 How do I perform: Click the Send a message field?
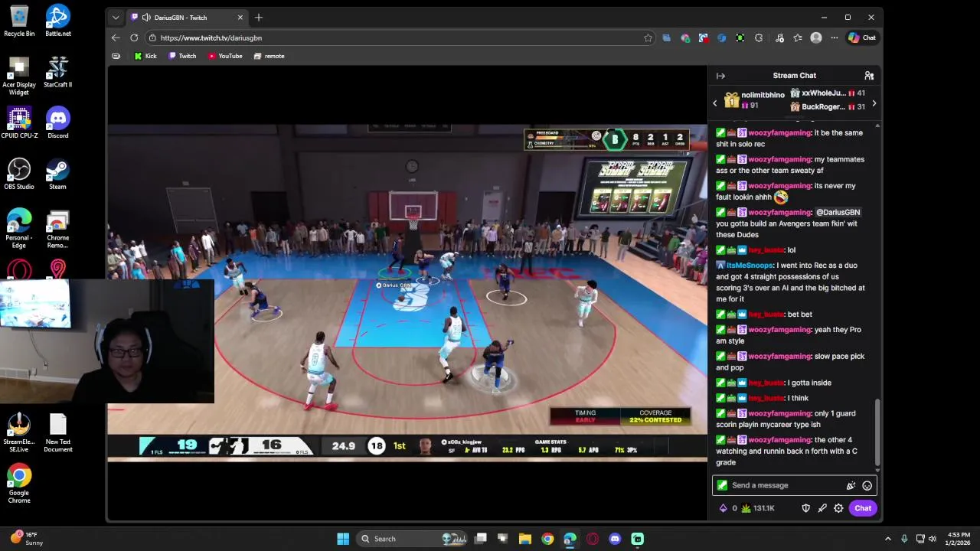tap(794, 485)
